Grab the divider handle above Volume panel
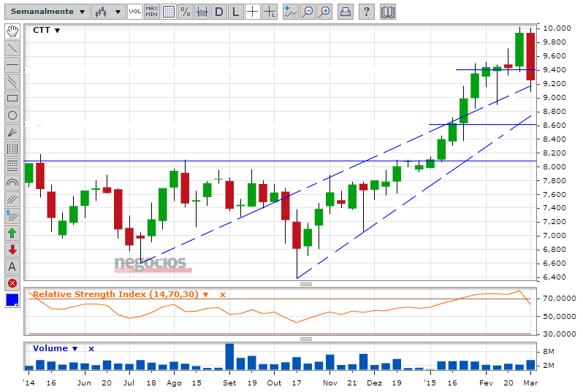This screenshot has width=583, height=392. tap(306, 339)
